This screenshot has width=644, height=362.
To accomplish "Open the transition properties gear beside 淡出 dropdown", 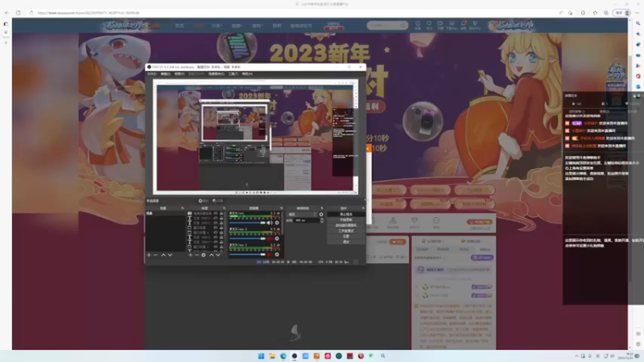I will click(x=321, y=214).
